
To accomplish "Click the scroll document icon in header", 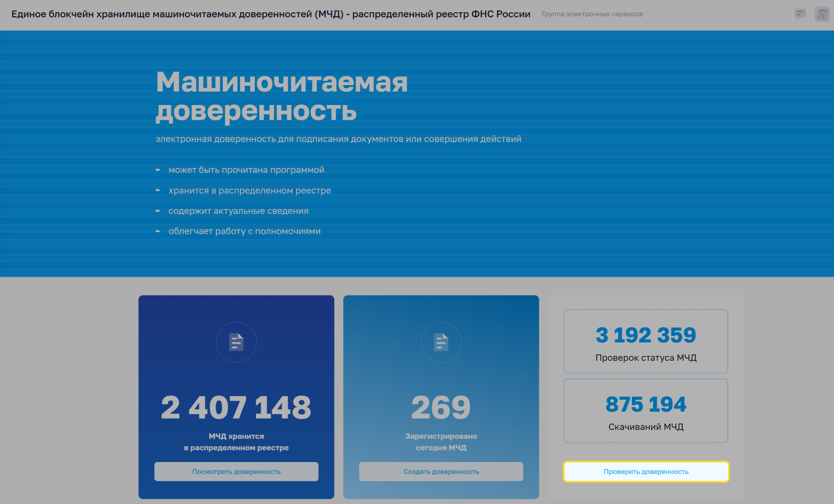I will 821,14.
